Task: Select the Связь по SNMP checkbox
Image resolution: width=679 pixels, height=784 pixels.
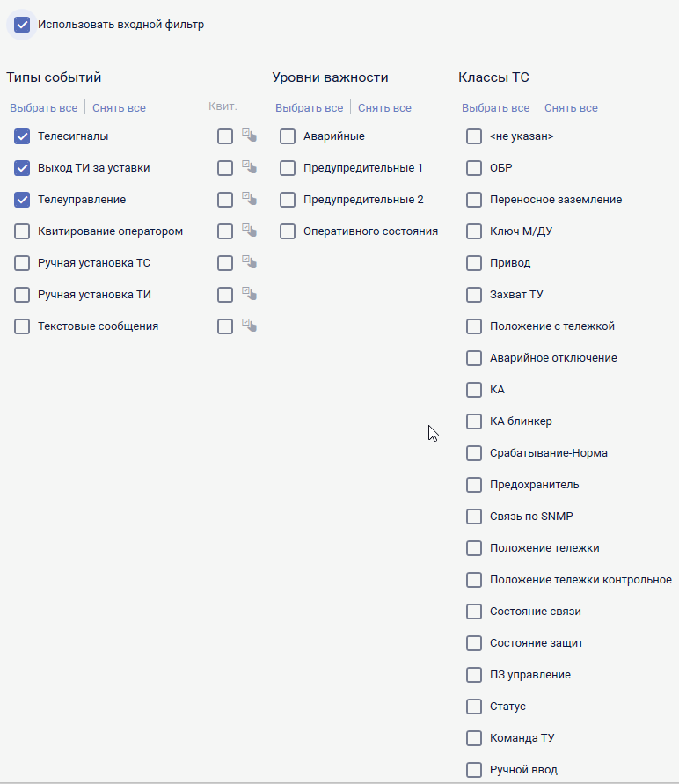Action: (x=474, y=517)
